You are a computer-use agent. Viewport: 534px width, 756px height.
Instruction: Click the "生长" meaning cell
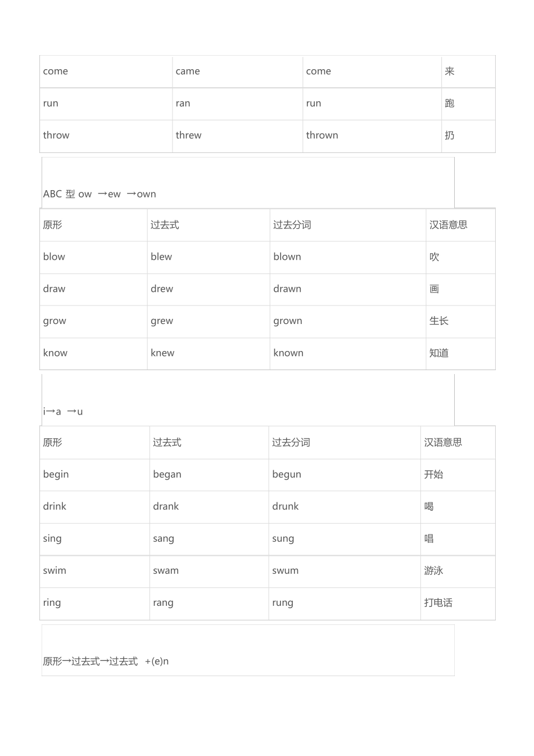pyautogui.click(x=439, y=321)
